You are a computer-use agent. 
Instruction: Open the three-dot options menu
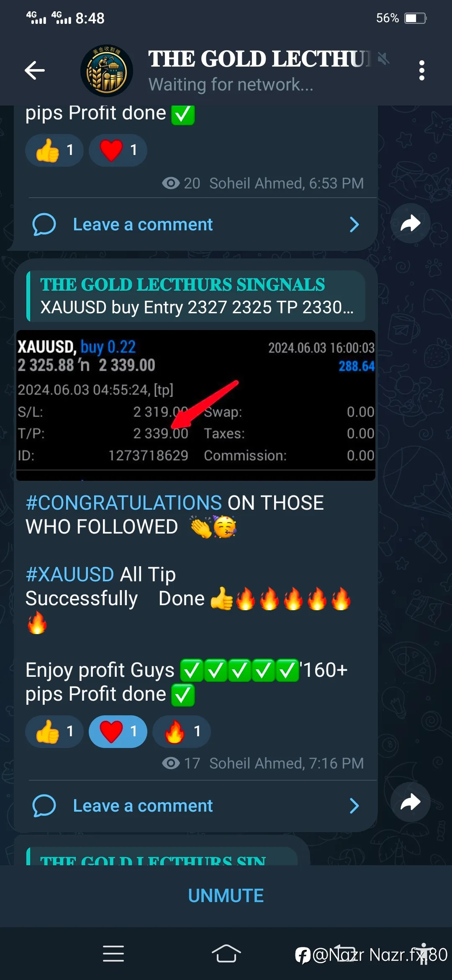(421, 70)
